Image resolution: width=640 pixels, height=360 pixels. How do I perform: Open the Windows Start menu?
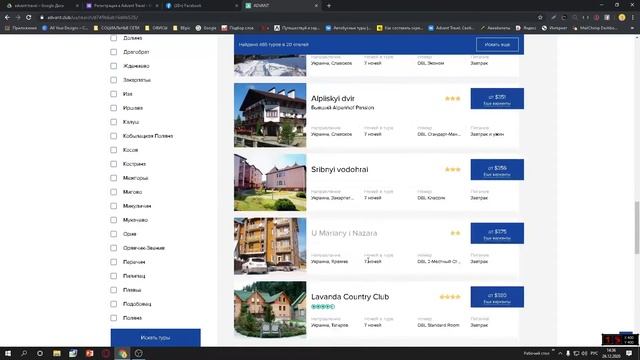point(7,353)
